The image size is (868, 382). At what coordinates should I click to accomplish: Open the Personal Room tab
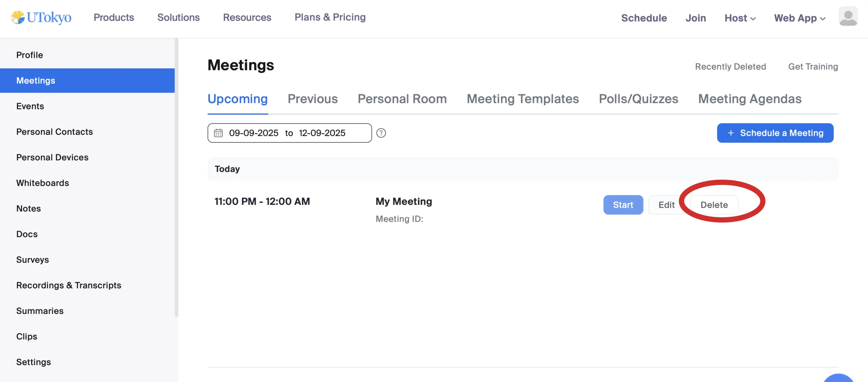[x=402, y=99]
